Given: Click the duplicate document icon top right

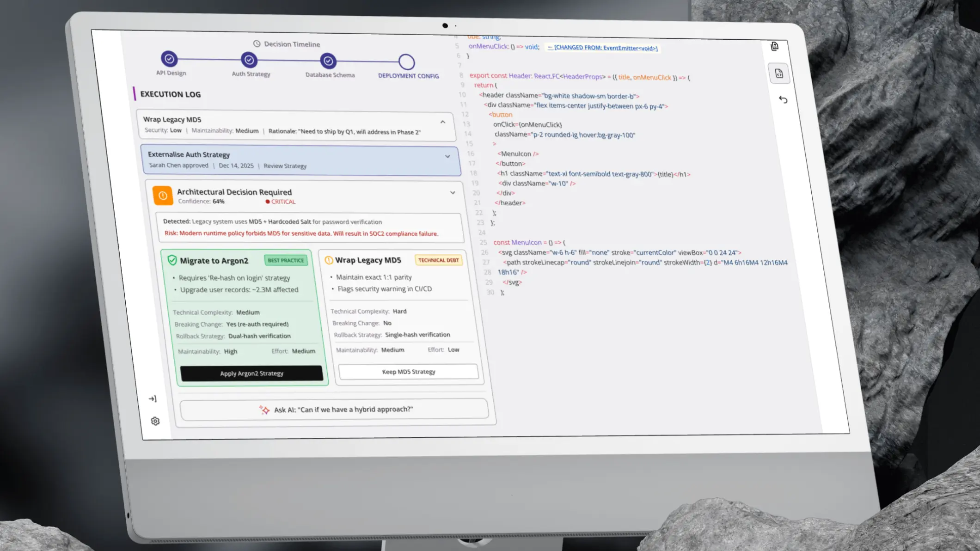Looking at the screenshot, I should [x=775, y=46].
